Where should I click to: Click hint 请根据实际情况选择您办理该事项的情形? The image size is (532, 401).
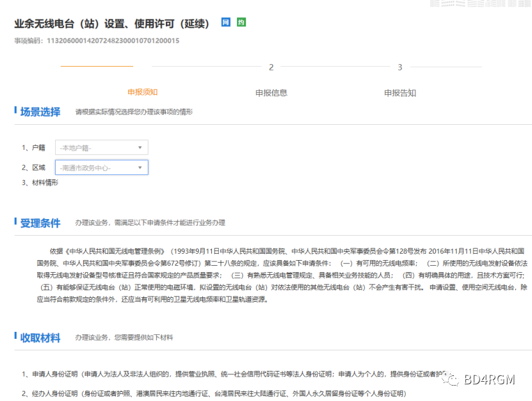click(x=134, y=112)
